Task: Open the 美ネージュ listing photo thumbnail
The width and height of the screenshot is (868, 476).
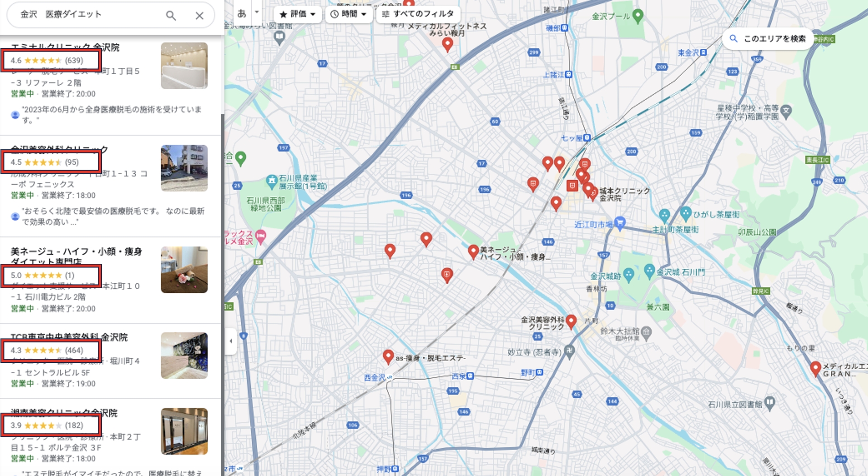Action: coord(184,270)
